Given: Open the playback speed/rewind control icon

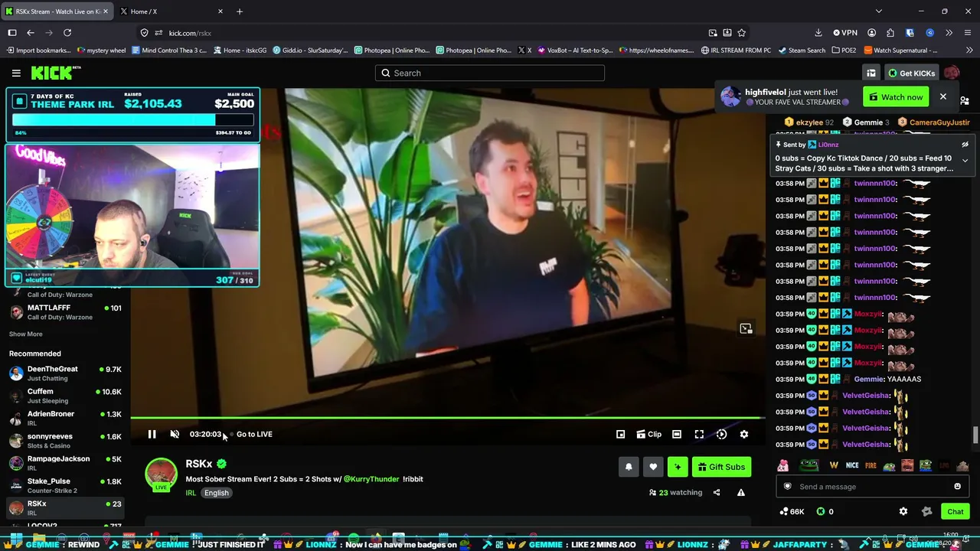Looking at the screenshot, I should tap(721, 434).
